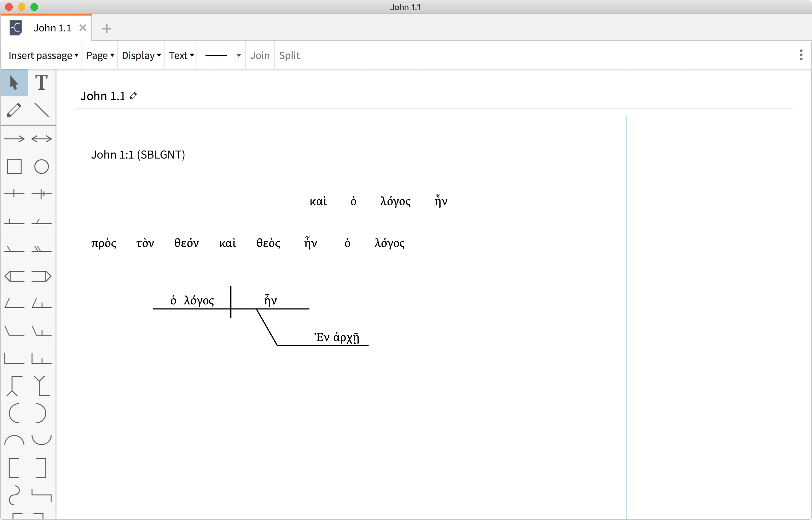Select the rectangle shape tool
Image resolution: width=812 pixels, height=520 pixels.
(14, 166)
